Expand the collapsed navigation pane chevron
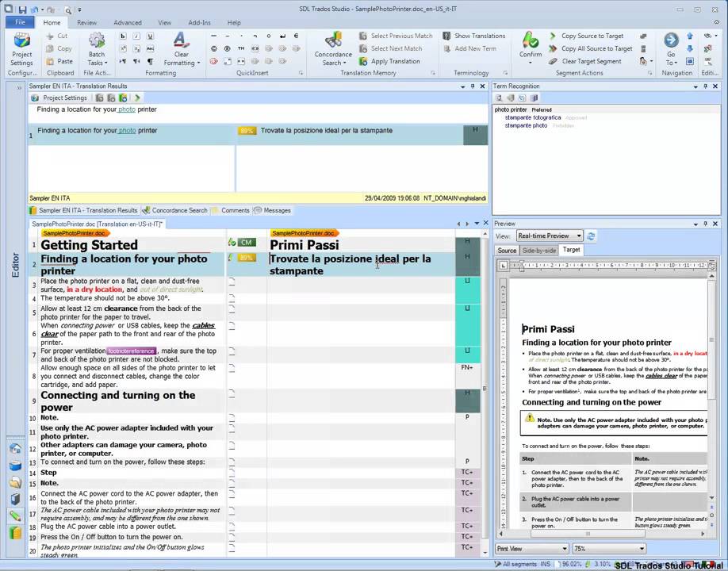Screen dimensions: 728x571 tap(20, 88)
